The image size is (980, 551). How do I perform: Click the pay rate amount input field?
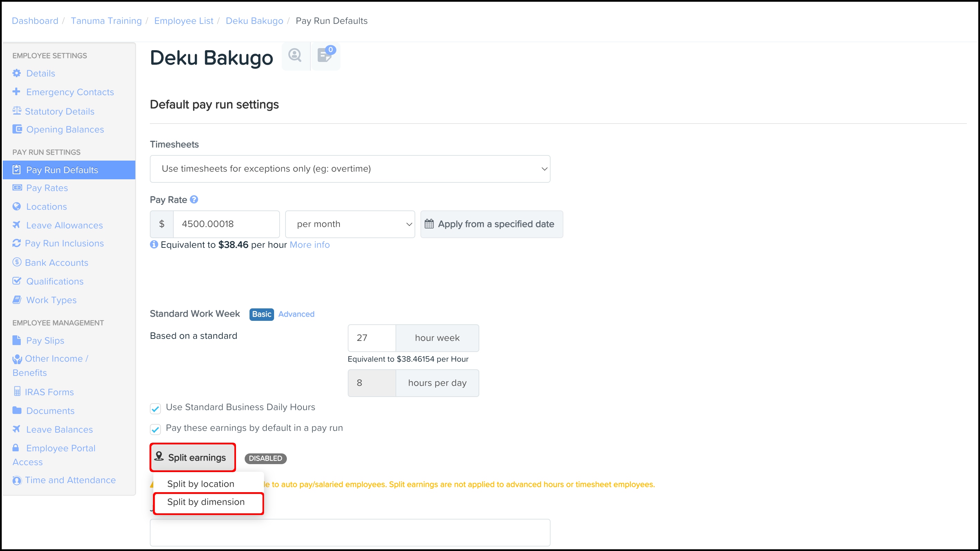[x=226, y=224]
